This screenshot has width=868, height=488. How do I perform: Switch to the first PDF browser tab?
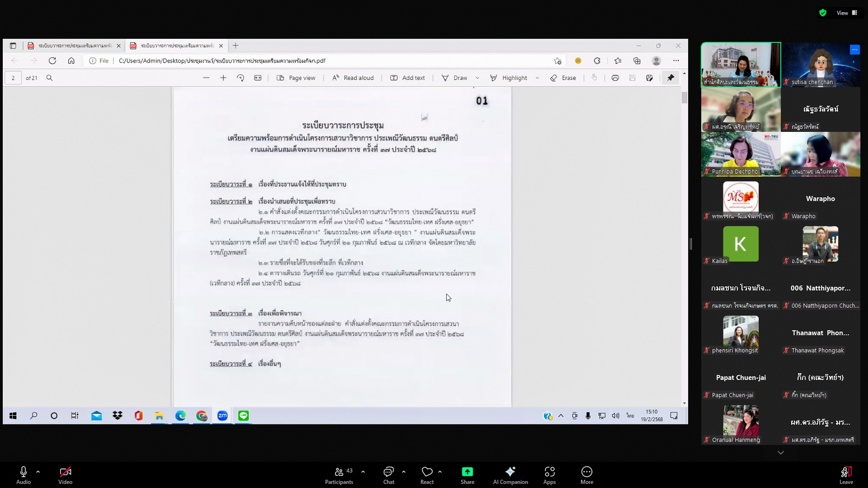pos(73,46)
